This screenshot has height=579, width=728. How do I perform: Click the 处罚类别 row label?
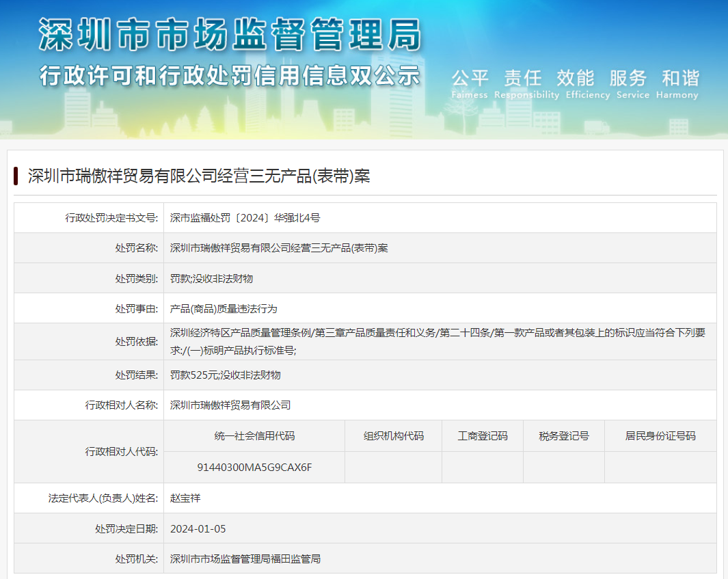pyautogui.click(x=137, y=279)
